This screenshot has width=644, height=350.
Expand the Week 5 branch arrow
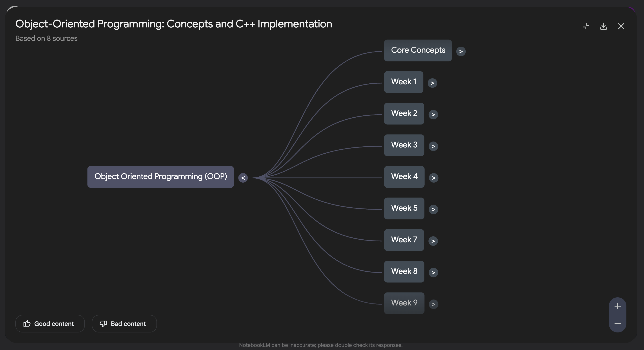pyautogui.click(x=433, y=209)
